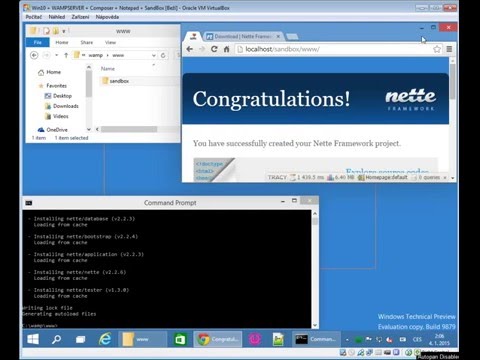The height and width of the screenshot is (360, 480).
Task: Go up one folder in Explorer
Action: (x=66, y=55)
